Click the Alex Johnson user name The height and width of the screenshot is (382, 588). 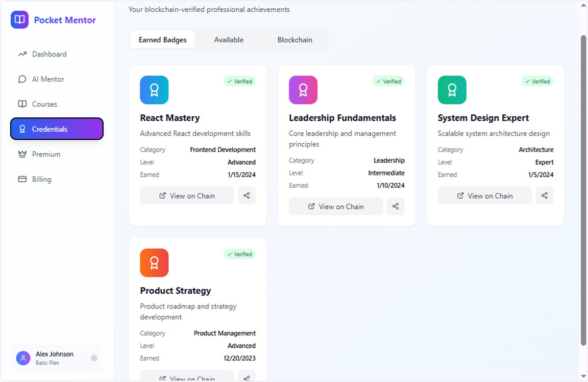(x=54, y=354)
